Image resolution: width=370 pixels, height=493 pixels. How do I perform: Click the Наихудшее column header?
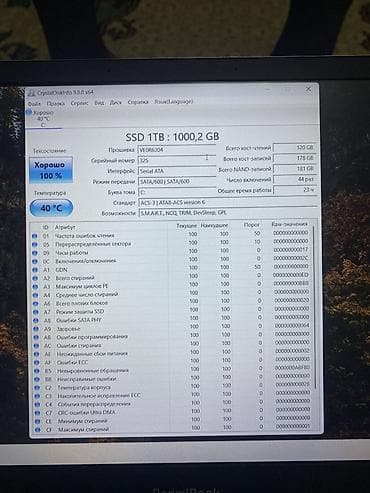214,225
